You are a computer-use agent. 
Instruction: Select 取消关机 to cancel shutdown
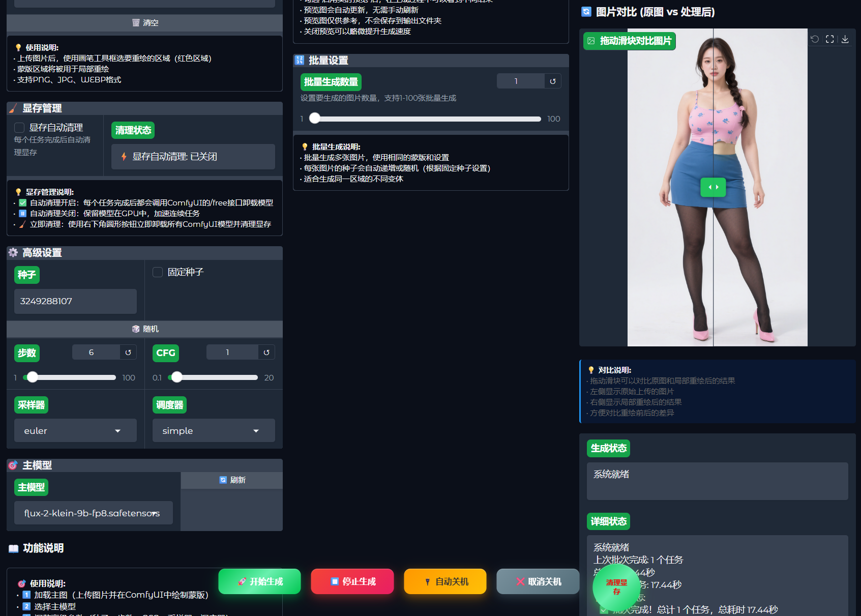[x=538, y=581]
